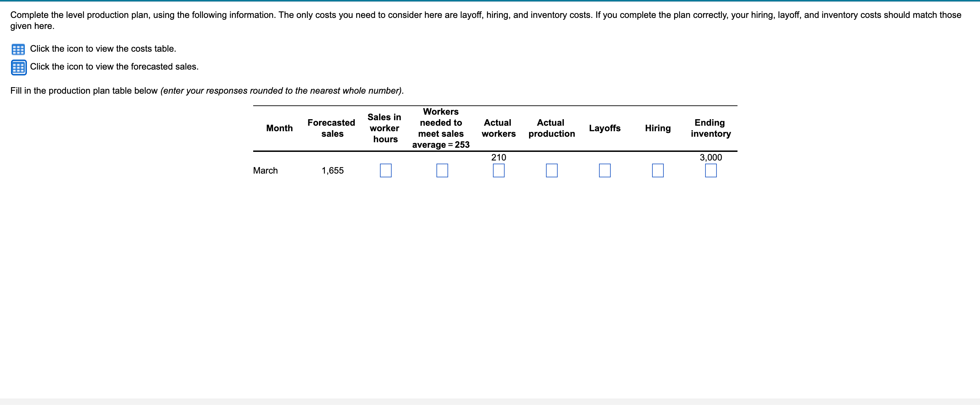The height and width of the screenshot is (405, 980).
Task: Click the Actual production input box
Action: (551, 171)
